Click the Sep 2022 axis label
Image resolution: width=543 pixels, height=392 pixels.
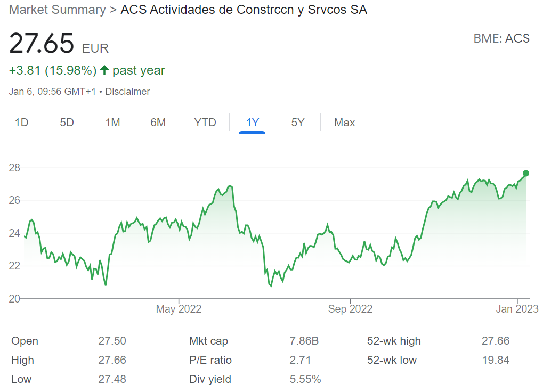pos(350,309)
